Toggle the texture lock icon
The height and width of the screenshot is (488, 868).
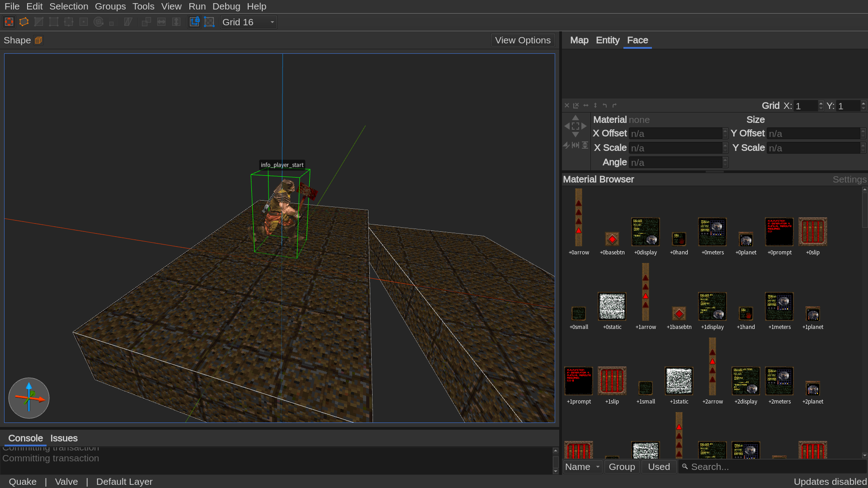click(194, 22)
